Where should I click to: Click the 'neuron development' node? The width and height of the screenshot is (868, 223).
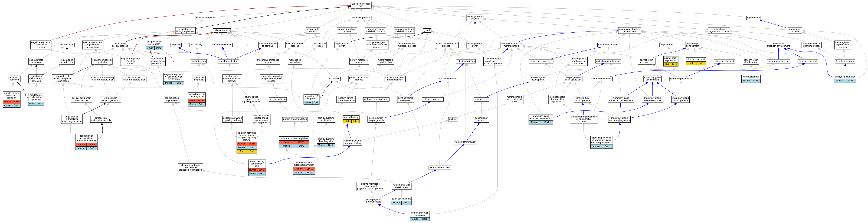[x=440, y=167]
